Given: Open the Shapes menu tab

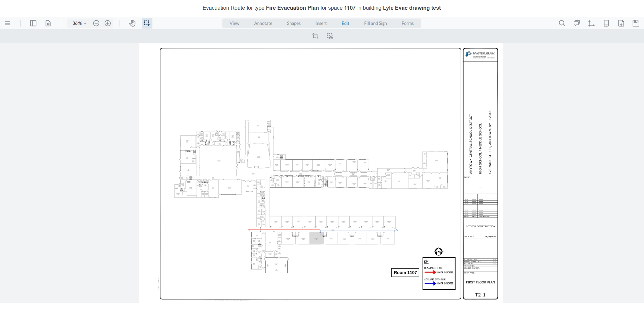Looking at the screenshot, I should point(293,23).
